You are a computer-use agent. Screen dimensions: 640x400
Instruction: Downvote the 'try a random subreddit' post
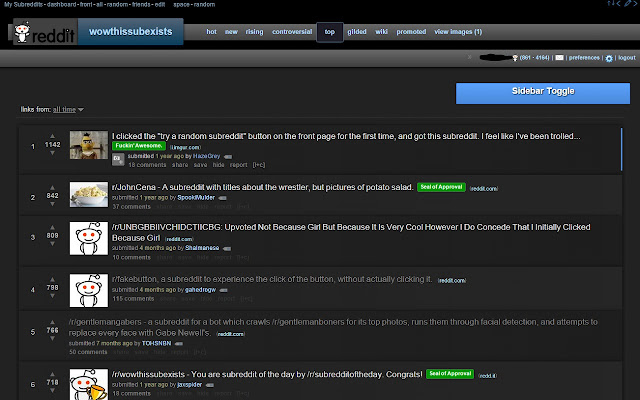52,153
